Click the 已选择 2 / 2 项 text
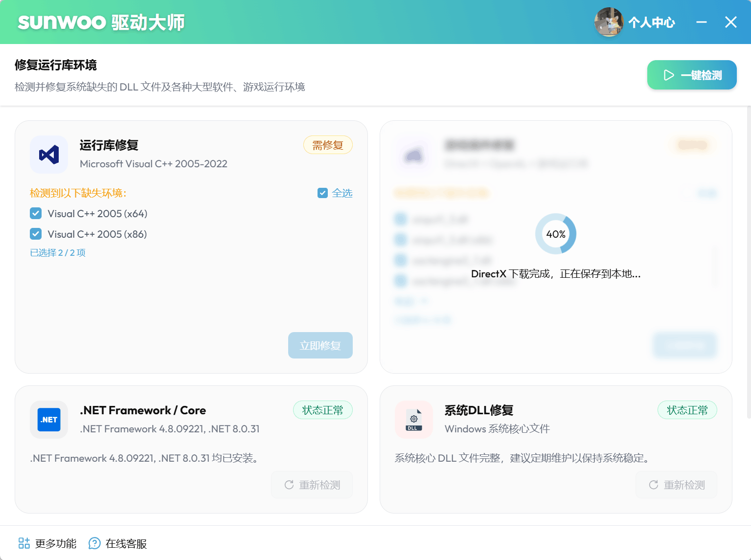 (x=58, y=253)
